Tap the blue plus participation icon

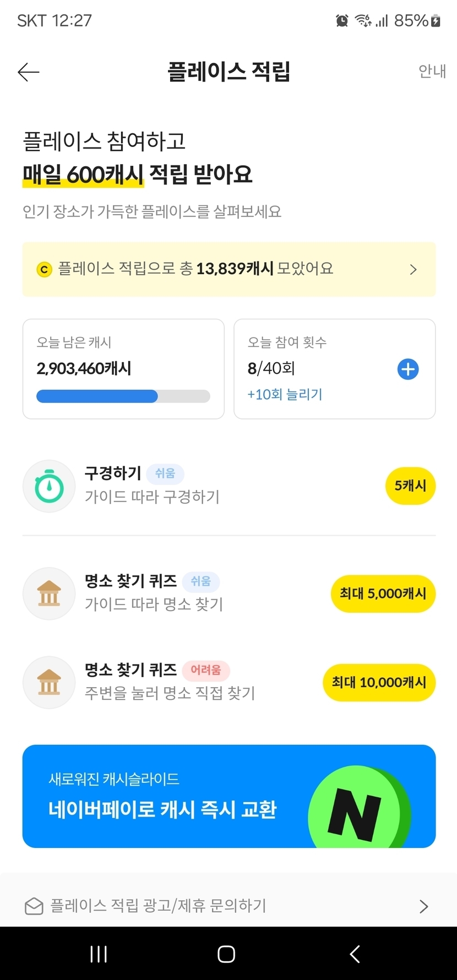coord(408,369)
